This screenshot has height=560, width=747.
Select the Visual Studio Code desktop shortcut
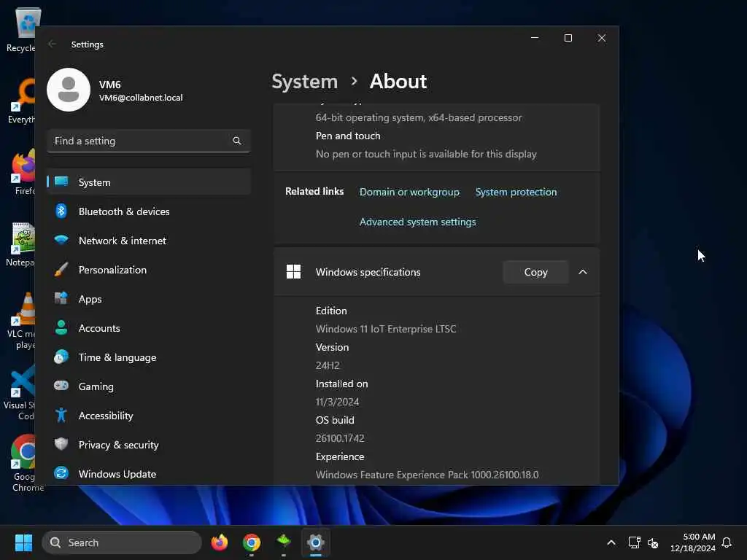(x=20, y=393)
